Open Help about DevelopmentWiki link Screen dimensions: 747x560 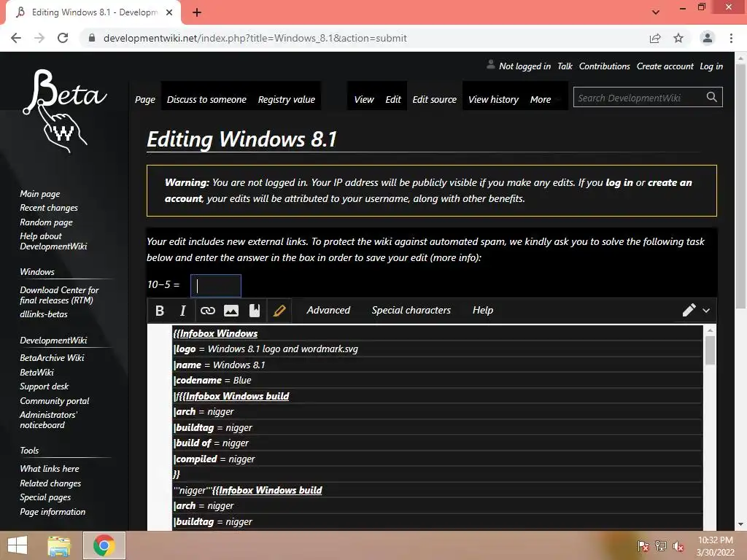(53, 241)
